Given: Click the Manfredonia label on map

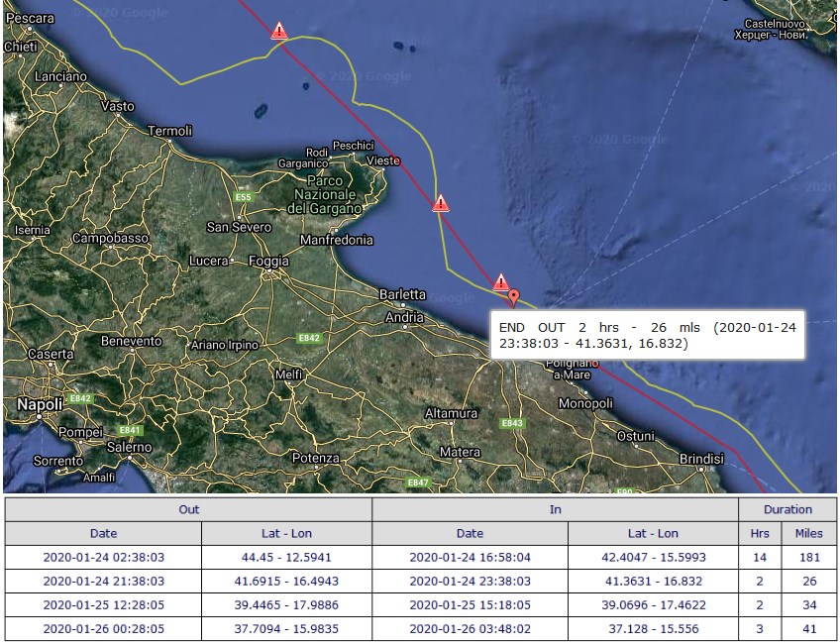Looking at the screenshot, I should pyautogui.click(x=337, y=240).
